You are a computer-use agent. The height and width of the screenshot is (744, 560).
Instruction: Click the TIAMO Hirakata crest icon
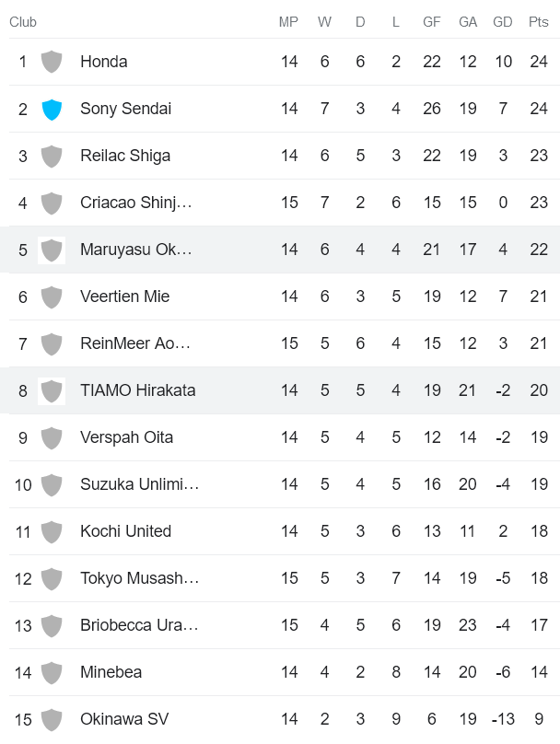click(x=52, y=390)
